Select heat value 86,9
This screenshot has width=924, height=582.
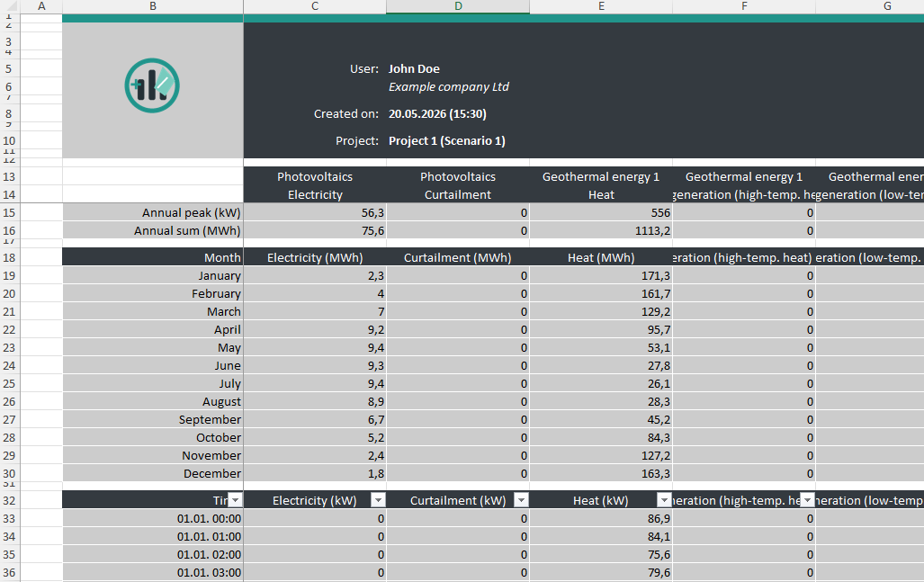(601, 518)
